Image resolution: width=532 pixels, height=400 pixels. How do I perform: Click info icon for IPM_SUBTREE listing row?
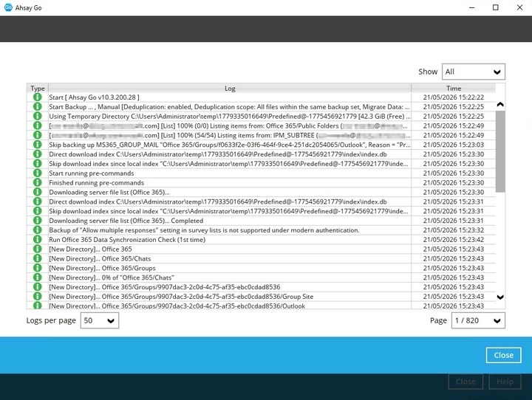tap(38, 135)
